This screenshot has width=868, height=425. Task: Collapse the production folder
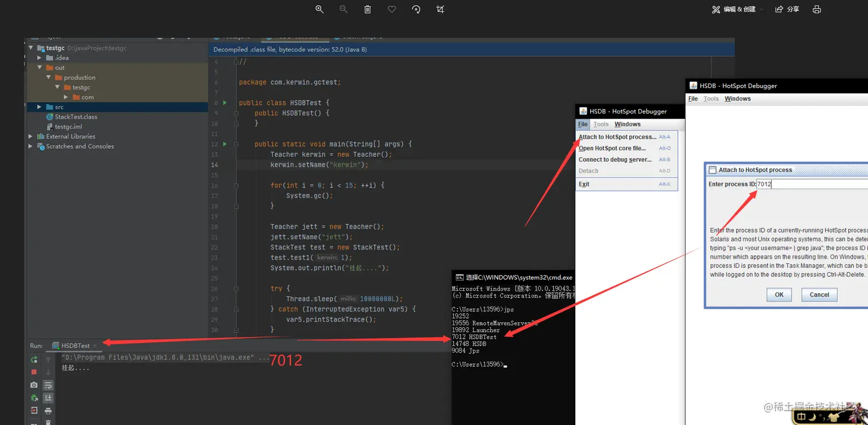tap(48, 77)
